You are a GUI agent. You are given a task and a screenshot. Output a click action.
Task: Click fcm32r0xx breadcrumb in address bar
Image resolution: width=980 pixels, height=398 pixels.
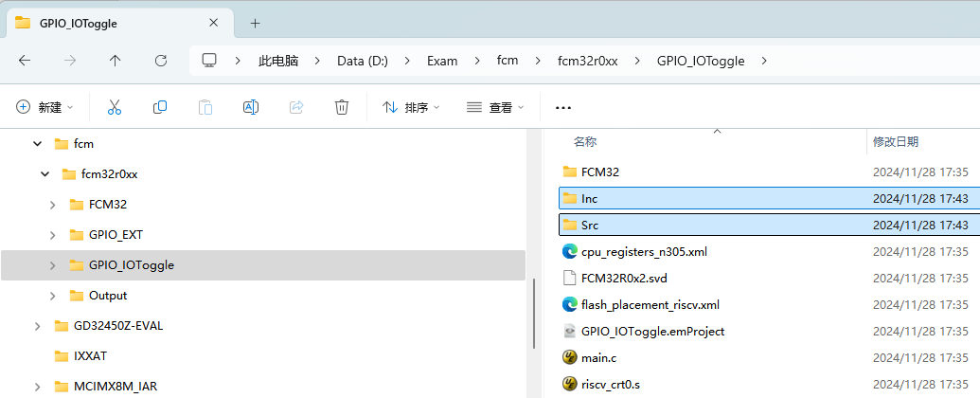[x=587, y=61]
